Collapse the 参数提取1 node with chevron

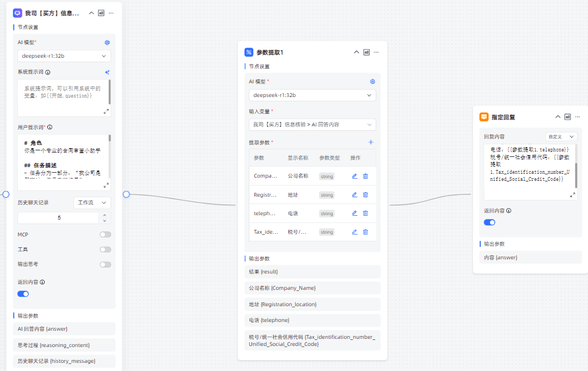coord(357,52)
